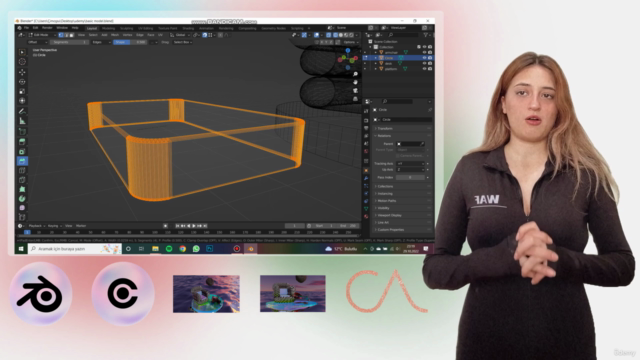Viewport: 640px width, 360px height.
Task: Collapse the Relations panel
Action: [x=402, y=136]
